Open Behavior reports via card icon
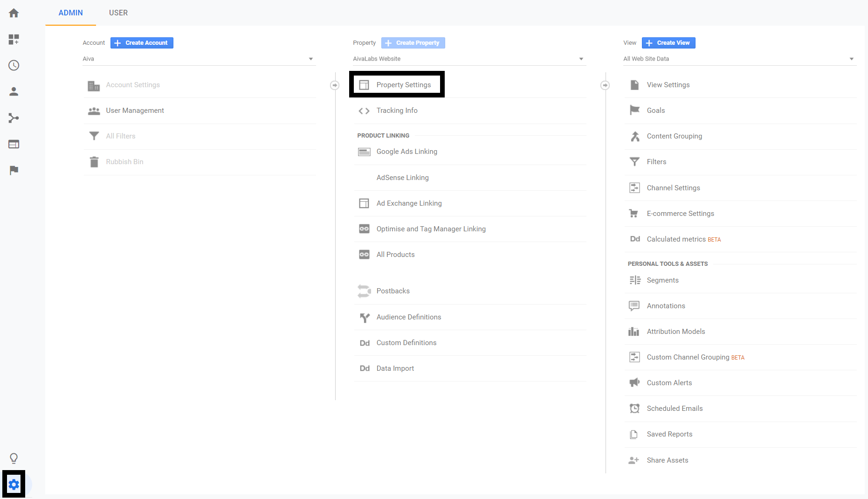The image size is (868, 499). point(14,144)
